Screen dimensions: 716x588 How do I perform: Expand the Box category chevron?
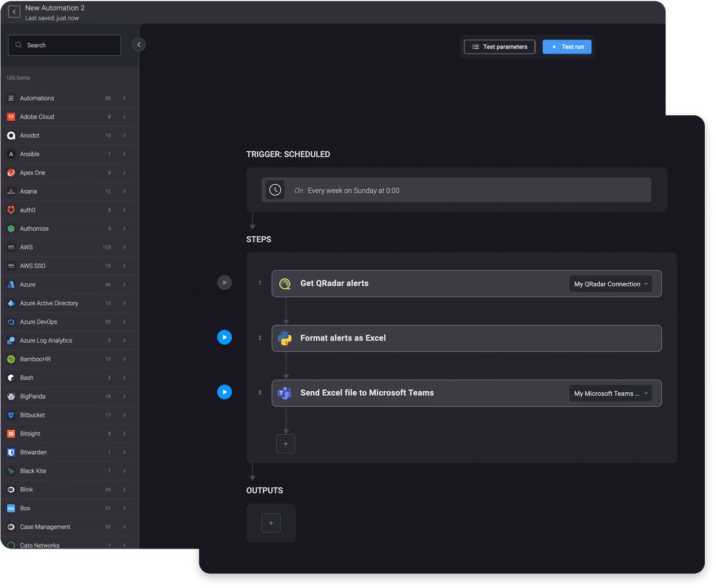(124, 508)
